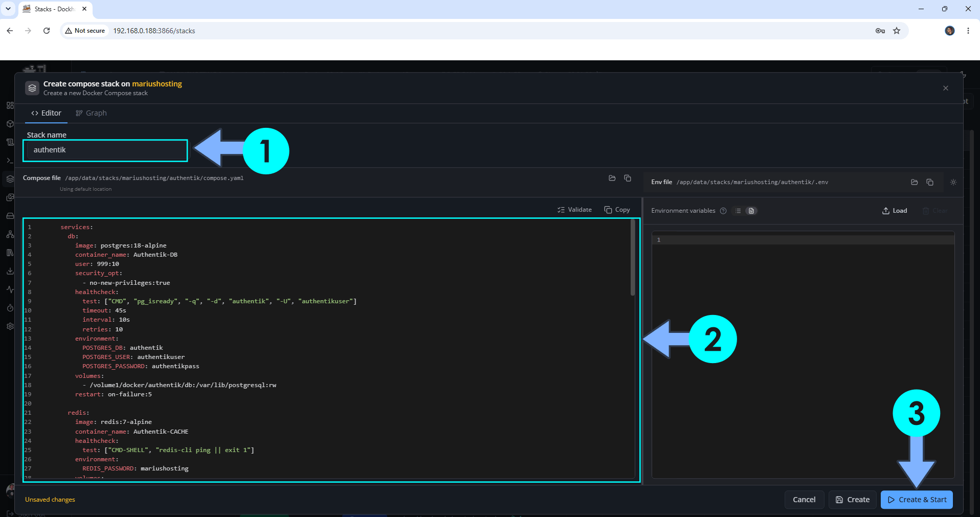
Task: Bookmark this page with the star
Action: click(x=897, y=31)
